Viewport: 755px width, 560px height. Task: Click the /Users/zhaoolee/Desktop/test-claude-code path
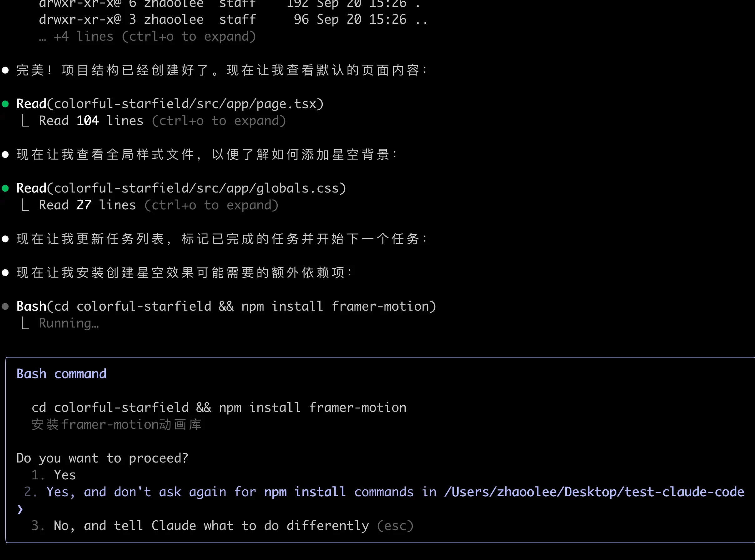click(x=594, y=492)
